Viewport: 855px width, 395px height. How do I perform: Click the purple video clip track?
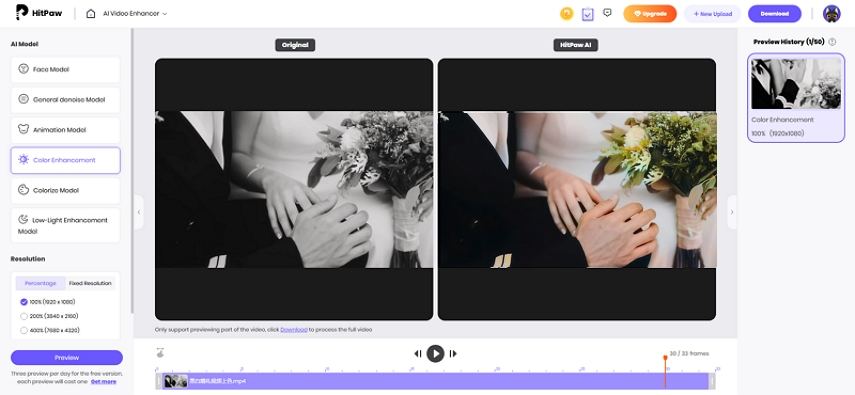[x=435, y=381]
